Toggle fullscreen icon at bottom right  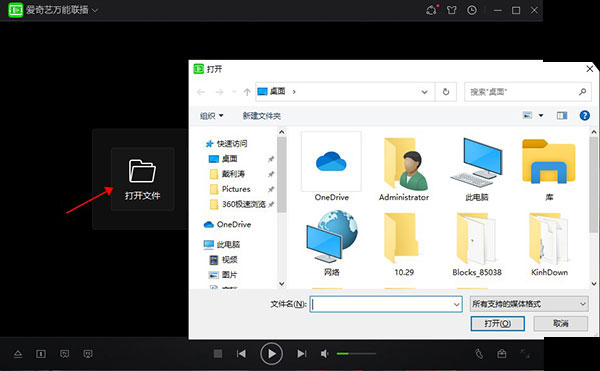tap(525, 354)
